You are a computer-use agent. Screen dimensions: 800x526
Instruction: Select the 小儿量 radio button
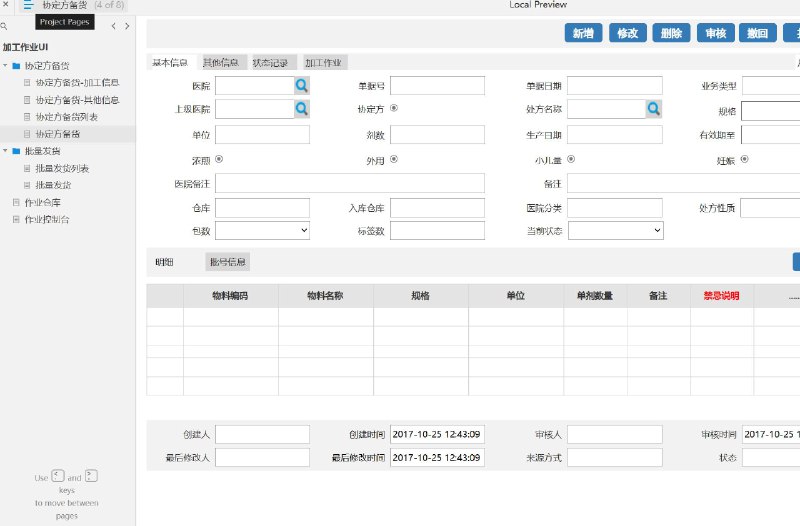pyautogui.click(x=571, y=159)
